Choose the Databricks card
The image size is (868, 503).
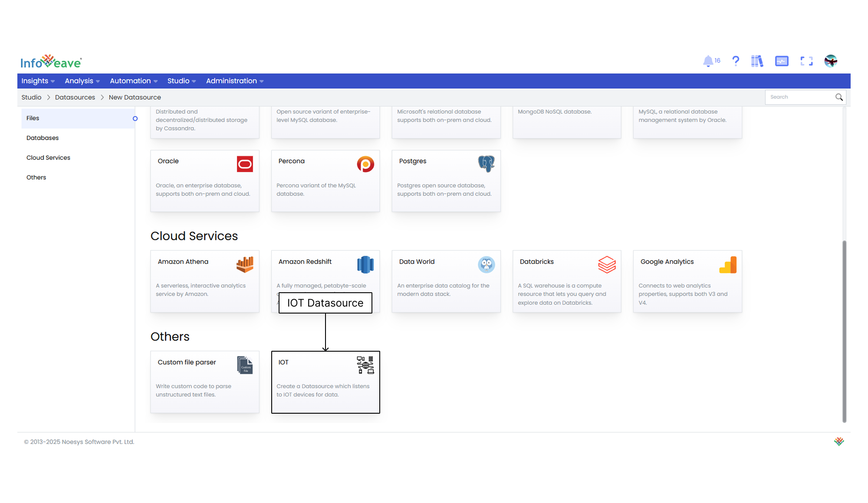(567, 281)
